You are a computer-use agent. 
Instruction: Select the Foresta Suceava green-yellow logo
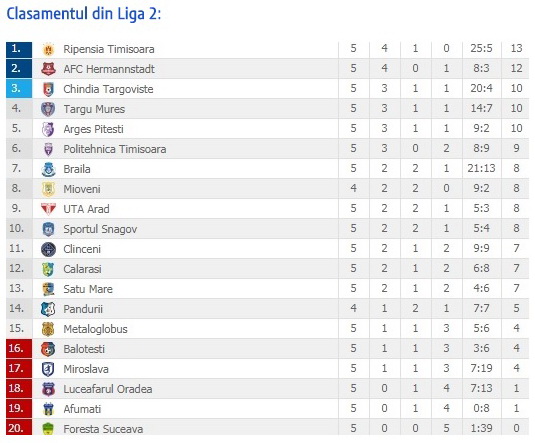pyautogui.click(x=48, y=429)
